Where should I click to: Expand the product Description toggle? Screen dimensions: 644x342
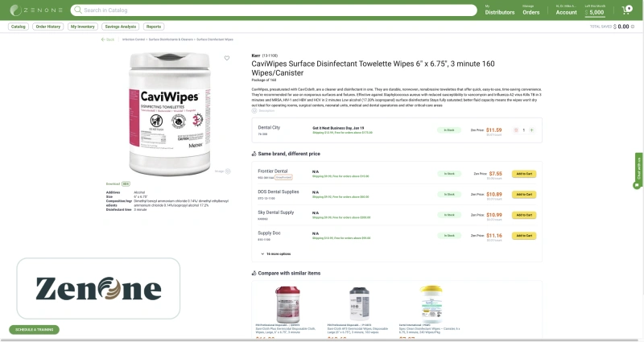click(263, 111)
